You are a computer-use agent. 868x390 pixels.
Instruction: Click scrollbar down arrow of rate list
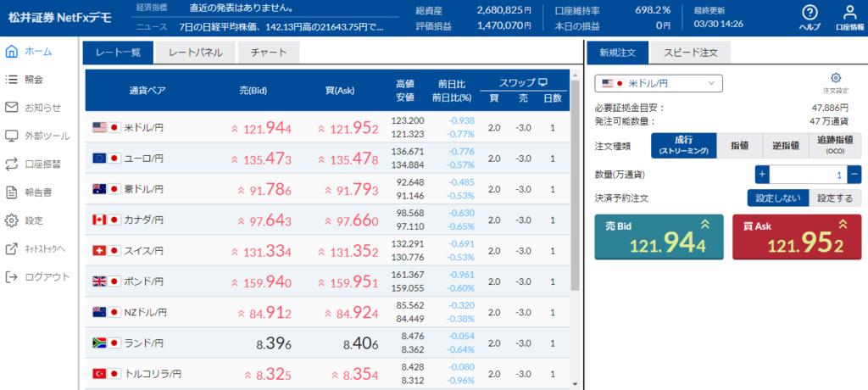coord(575,383)
